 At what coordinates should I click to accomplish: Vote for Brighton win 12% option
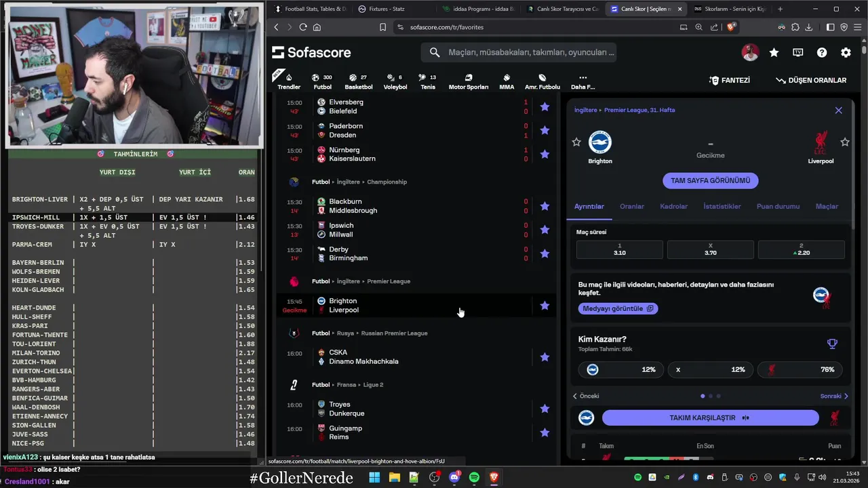pyautogui.click(x=621, y=369)
